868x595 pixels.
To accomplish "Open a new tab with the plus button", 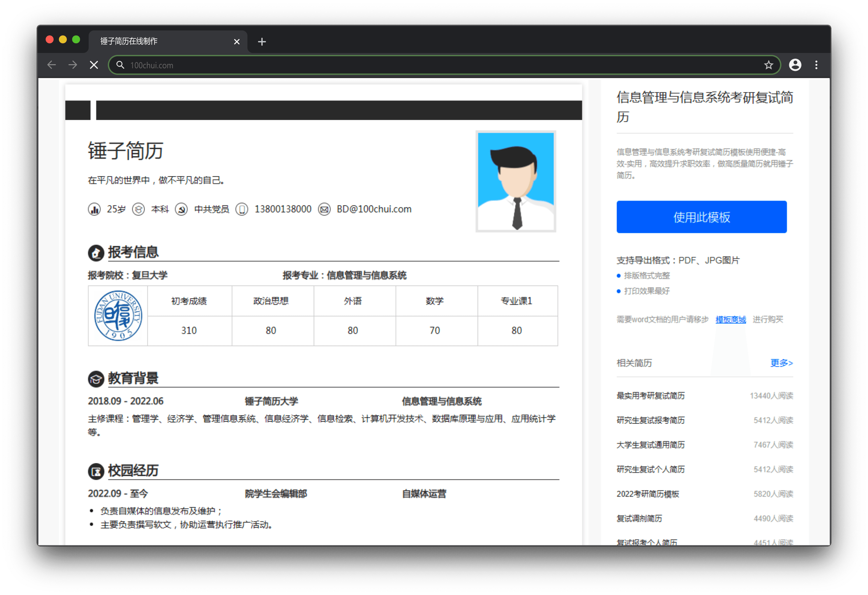I will [x=262, y=41].
